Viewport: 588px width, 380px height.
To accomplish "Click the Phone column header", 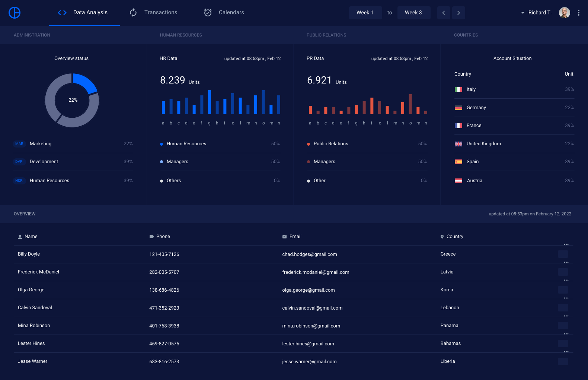I will [160, 237].
